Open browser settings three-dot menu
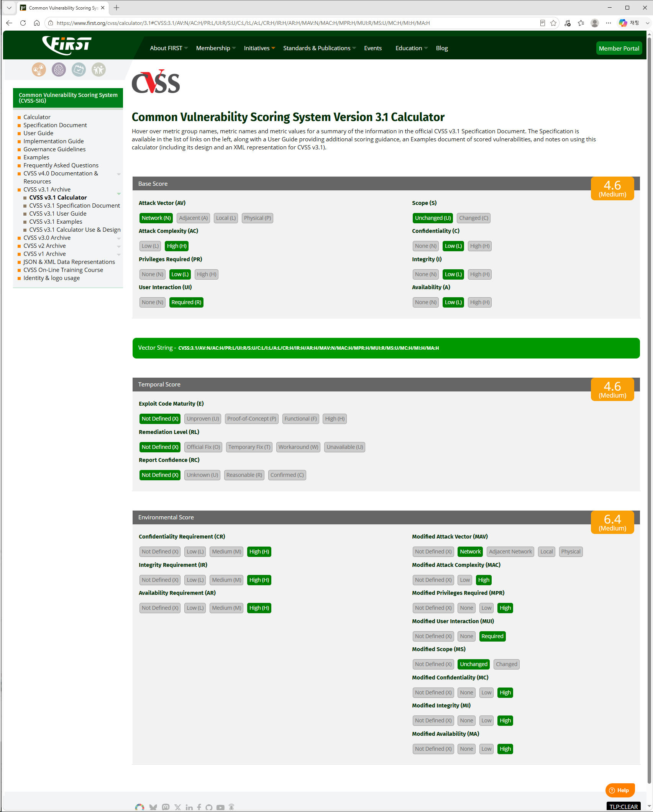 click(x=609, y=23)
